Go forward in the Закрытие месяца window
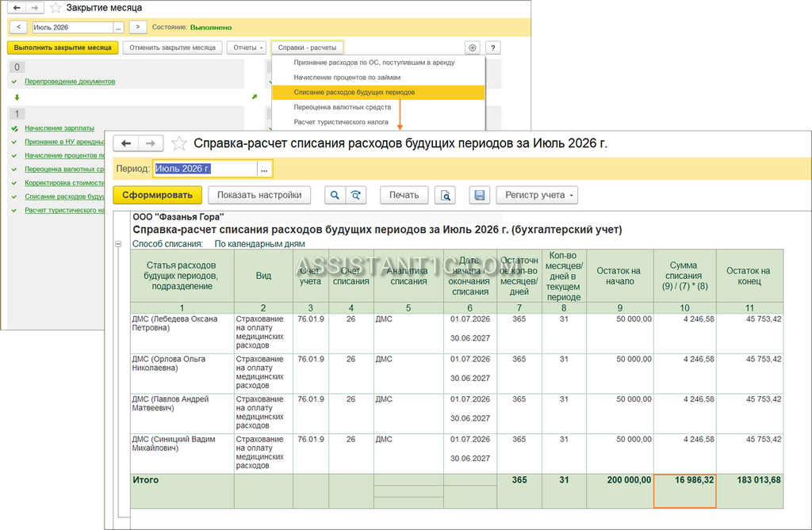 tap(35, 8)
